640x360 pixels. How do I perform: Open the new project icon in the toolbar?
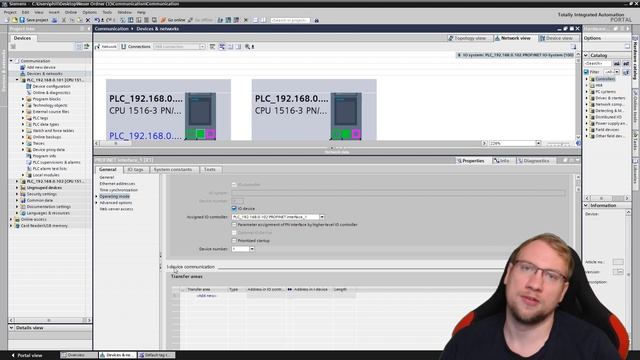(x=7, y=20)
